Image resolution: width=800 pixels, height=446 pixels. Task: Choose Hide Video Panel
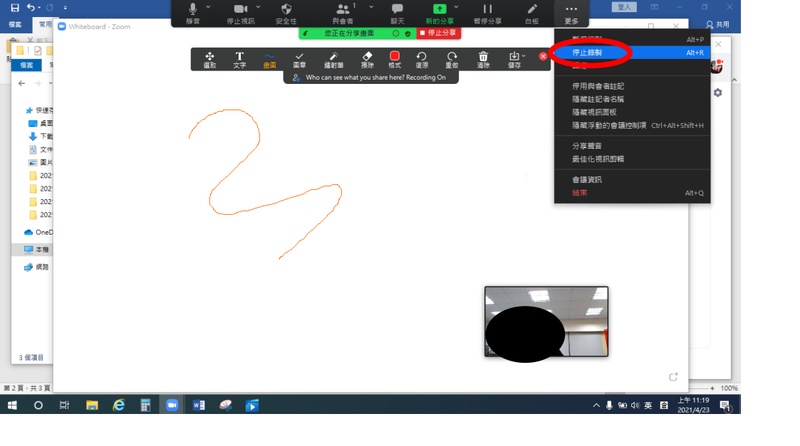tap(632, 112)
